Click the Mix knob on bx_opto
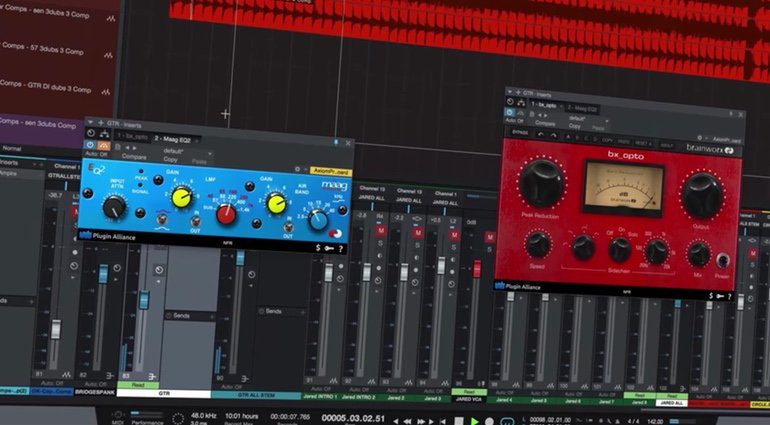This screenshot has width=770, height=425. (698, 255)
